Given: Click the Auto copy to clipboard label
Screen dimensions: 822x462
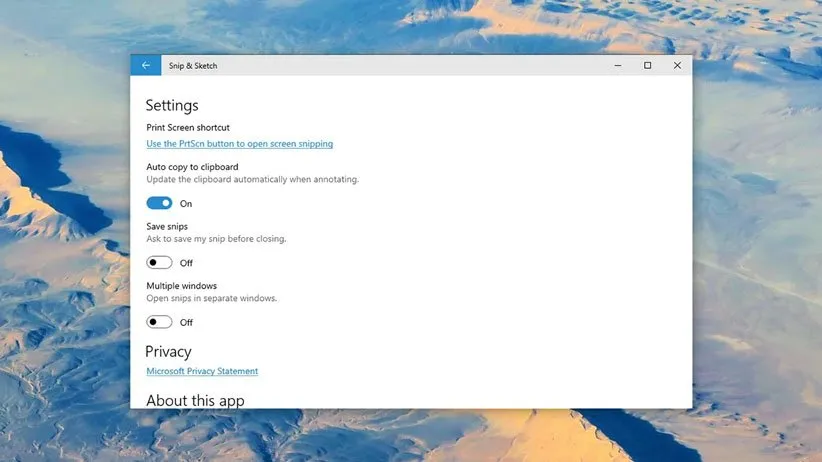Looking at the screenshot, I should pyautogui.click(x=192, y=167).
